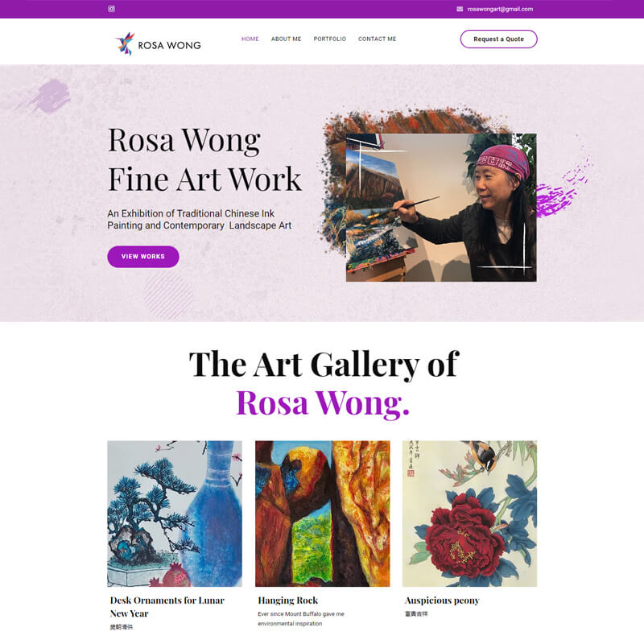Open the Contact Me menu item

(x=377, y=39)
